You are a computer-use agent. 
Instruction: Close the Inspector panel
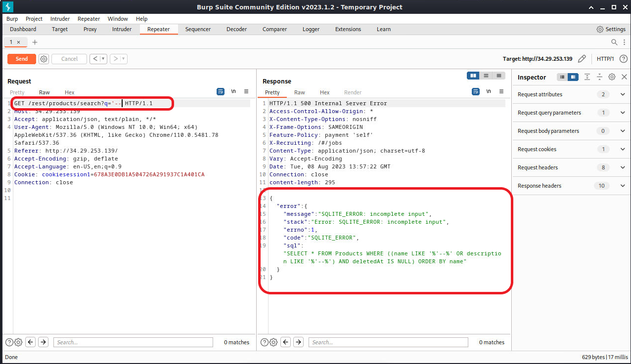pyautogui.click(x=624, y=77)
